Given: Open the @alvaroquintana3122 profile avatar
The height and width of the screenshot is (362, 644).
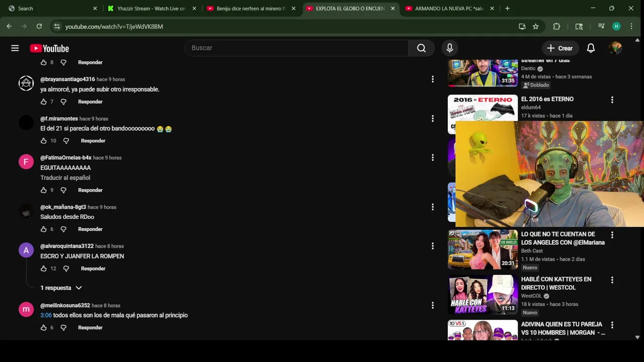Looking at the screenshot, I should [26, 250].
